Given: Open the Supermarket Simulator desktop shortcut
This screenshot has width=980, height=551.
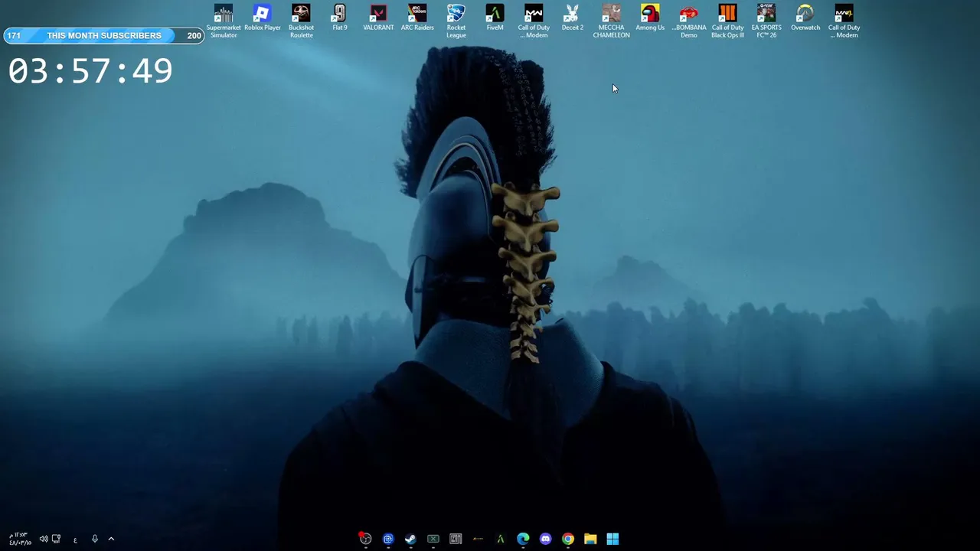Looking at the screenshot, I should [x=224, y=21].
